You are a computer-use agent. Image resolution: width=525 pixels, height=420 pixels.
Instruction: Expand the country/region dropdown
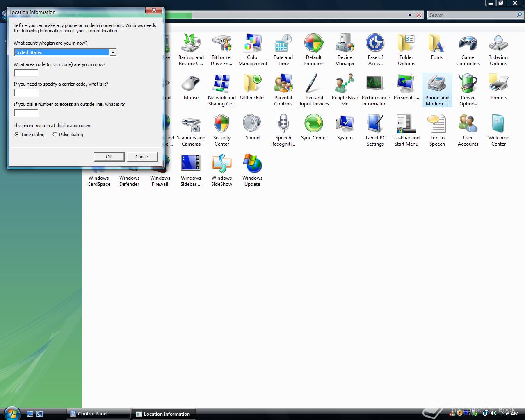tap(112, 52)
